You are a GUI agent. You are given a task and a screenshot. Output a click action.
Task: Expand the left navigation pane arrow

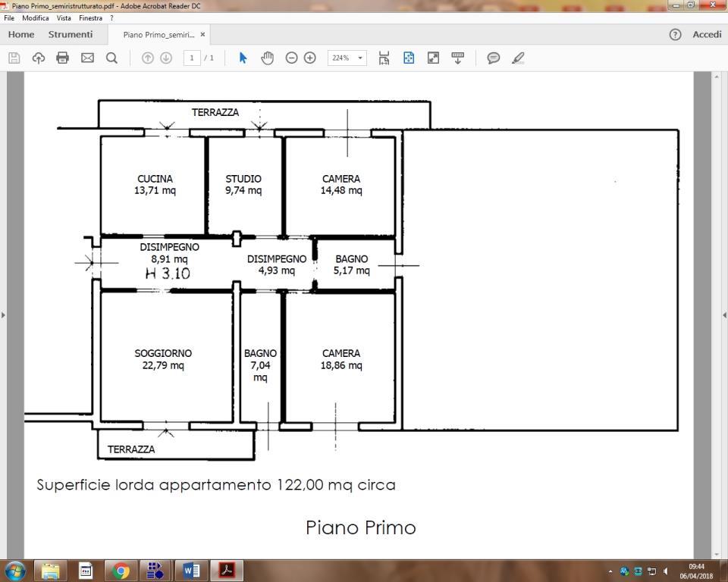3,314
